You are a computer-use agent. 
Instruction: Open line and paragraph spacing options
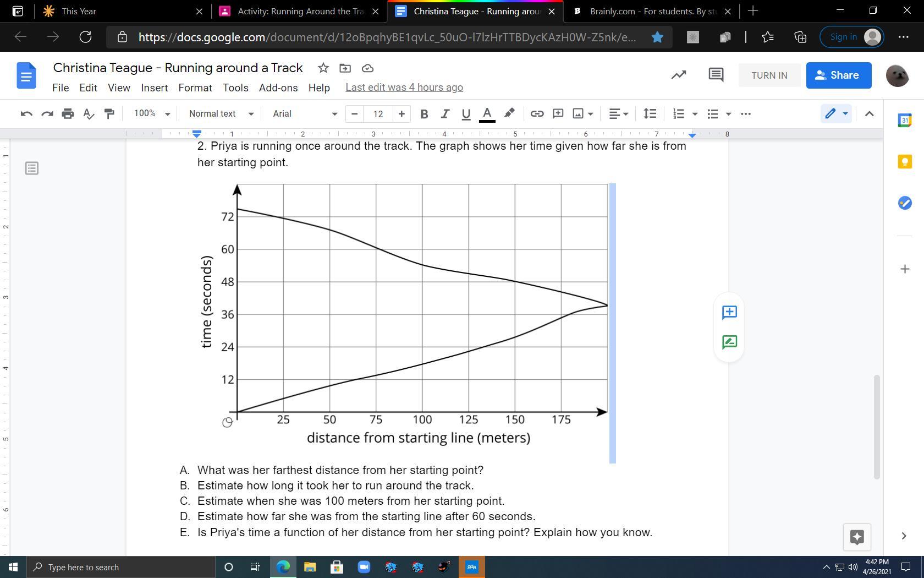(x=650, y=114)
